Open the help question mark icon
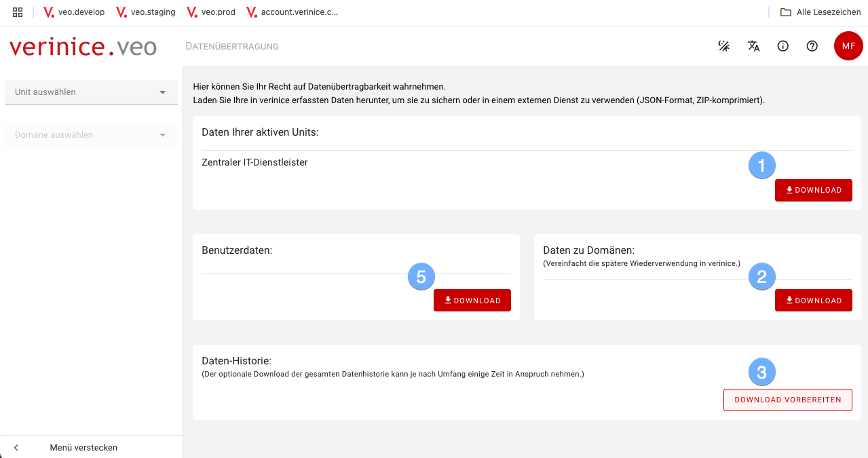Image resolution: width=868 pixels, height=458 pixels. click(812, 45)
